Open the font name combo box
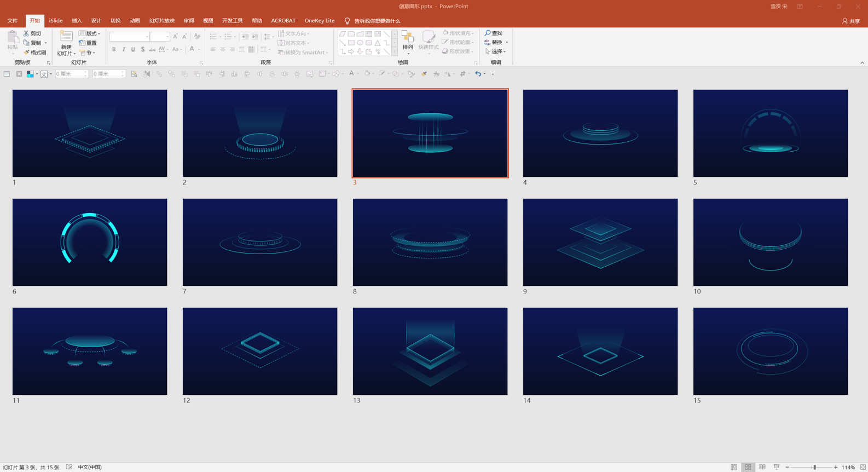Screen dimensions: 868x472 pos(130,37)
